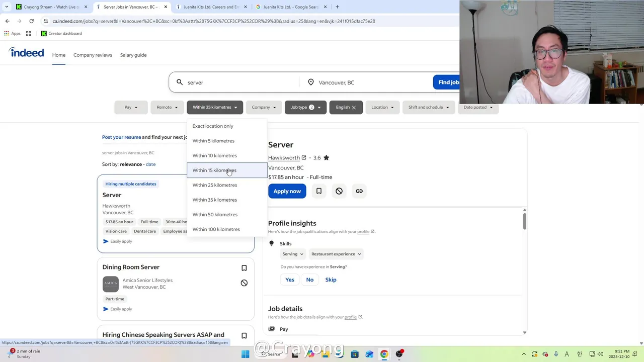Image resolution: width=644 pixels, height=362 pixels.
Task: Select Within 35 kilometres
Action: pos(227,200)
